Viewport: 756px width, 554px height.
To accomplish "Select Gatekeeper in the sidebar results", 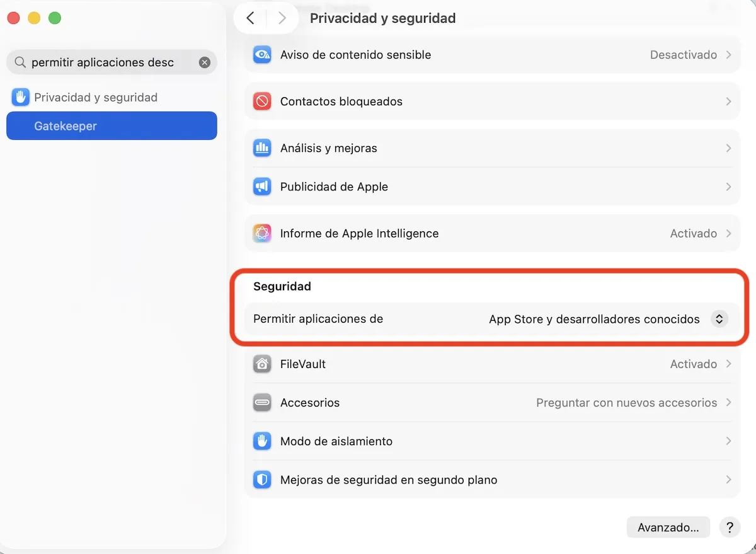I will point(112,126).
